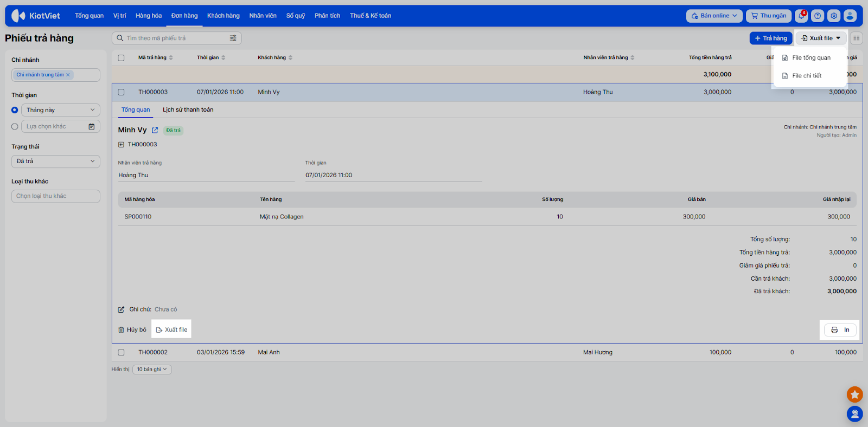This screenshot has height=427, width=868.
Task: Focus the Tìm theo mã phiếu trả search field
Action: [x=176, y=38]
